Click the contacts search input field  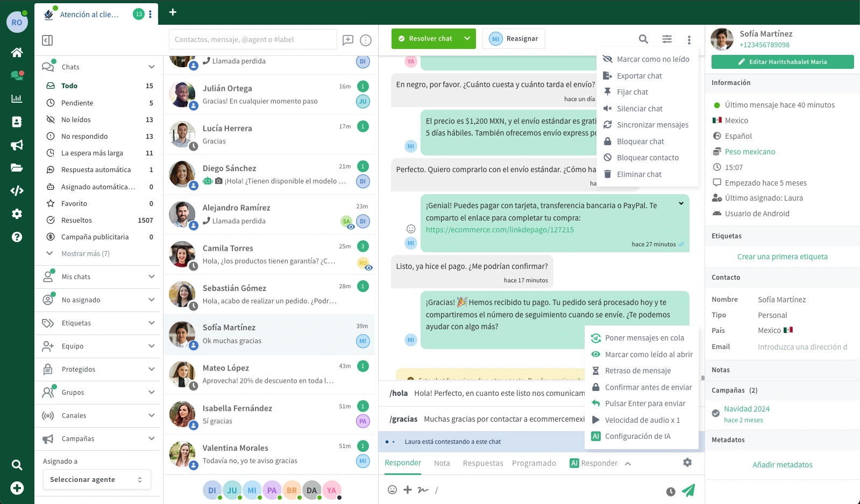253,39
